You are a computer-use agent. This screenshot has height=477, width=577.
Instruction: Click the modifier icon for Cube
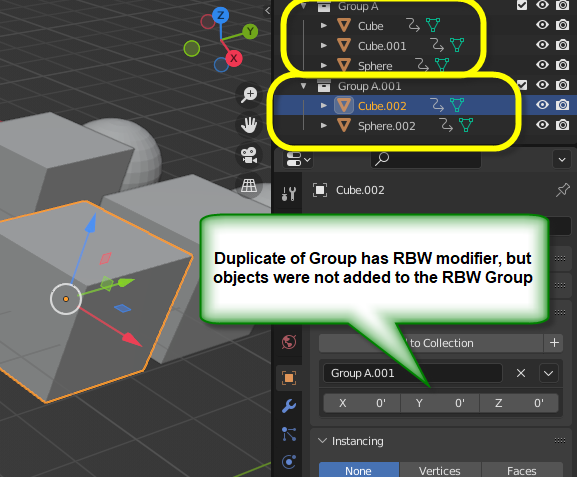click(413, 25)
